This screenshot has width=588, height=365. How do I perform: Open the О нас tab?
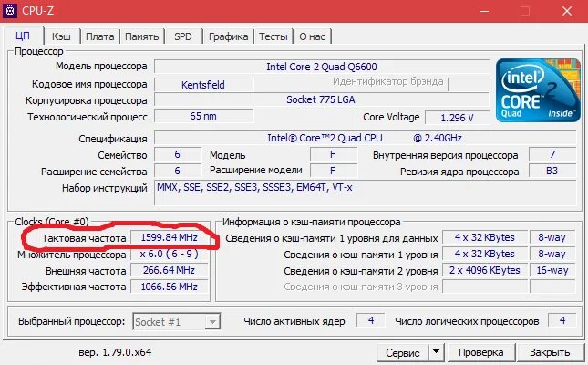312,36
